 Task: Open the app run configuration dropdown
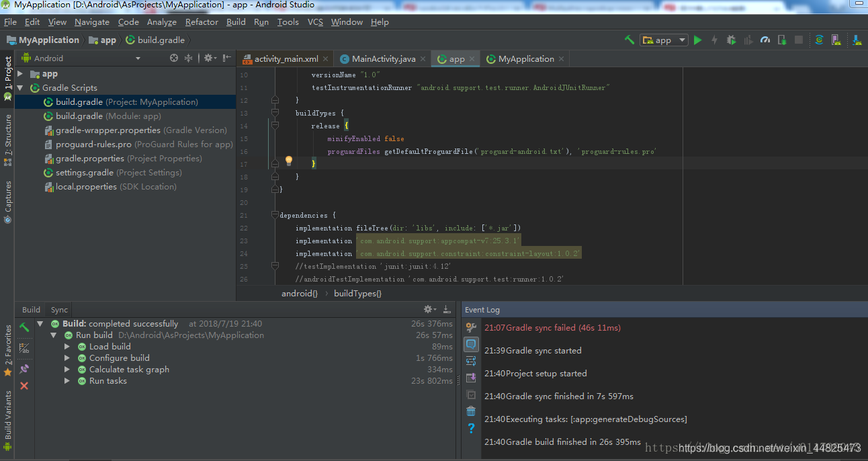(664, 40)
